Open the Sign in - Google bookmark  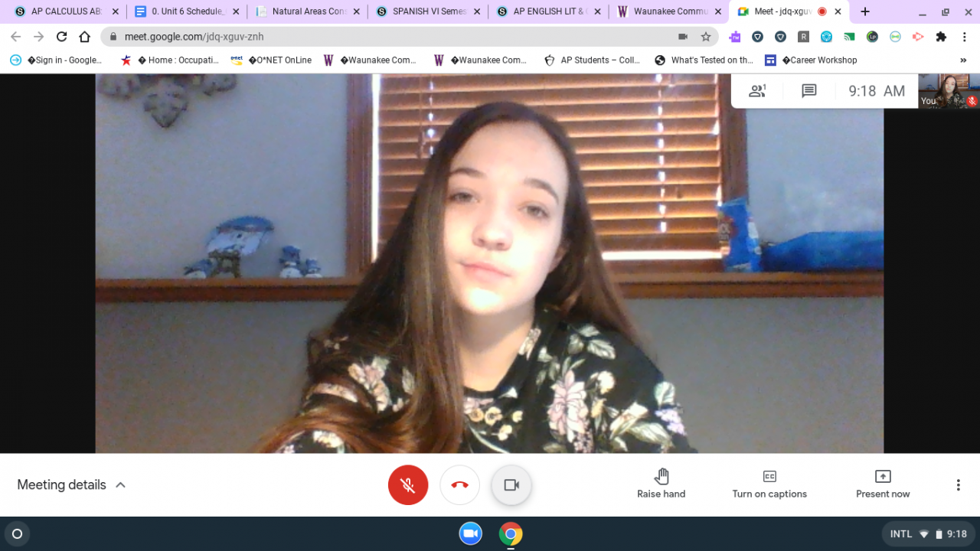click(56, 60)
